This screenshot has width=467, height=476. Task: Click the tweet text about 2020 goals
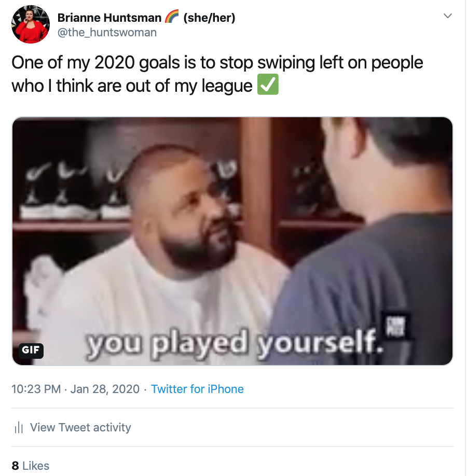(217, 74)
